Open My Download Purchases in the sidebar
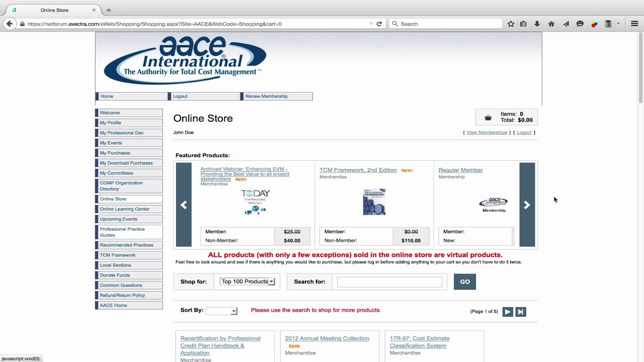Screen dimensions: 644x362 pos(129,163)
